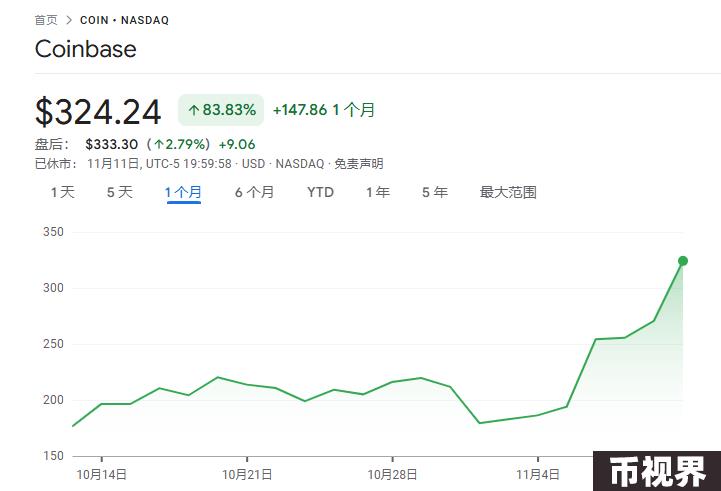721x491 pixels.
Task: Click the Coinbase title heading
Action: pyautogui.click(x=86, y=49)
